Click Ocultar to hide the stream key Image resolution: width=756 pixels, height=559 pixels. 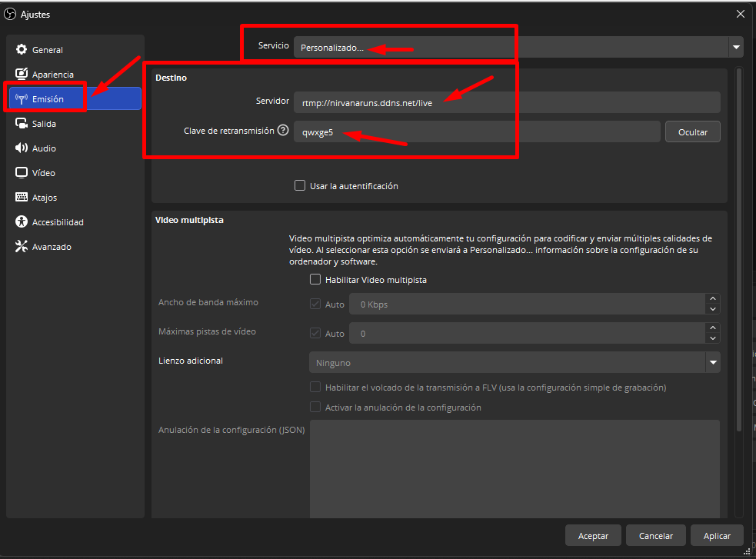pos(691,131)
